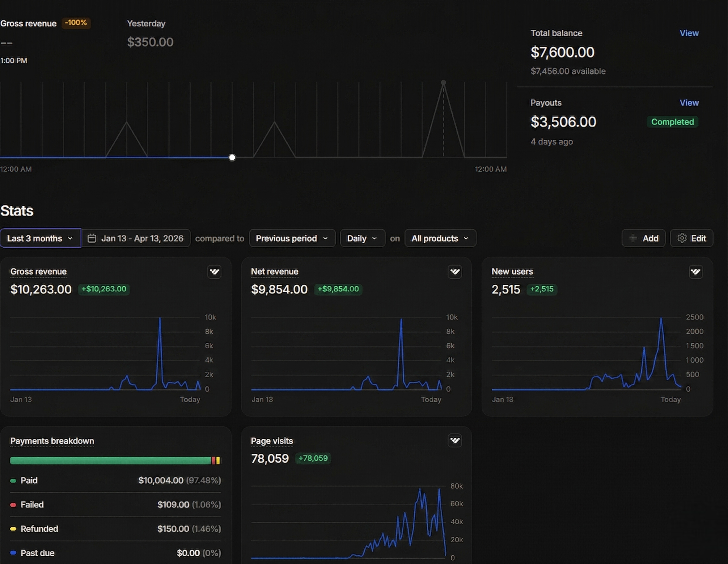Open the All products dropdown
Viewport: 728px width, 564px height.
(440, 238)
